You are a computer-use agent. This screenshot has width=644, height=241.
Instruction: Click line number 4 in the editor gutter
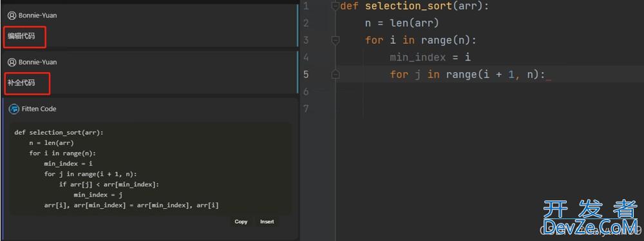[306, 57]
